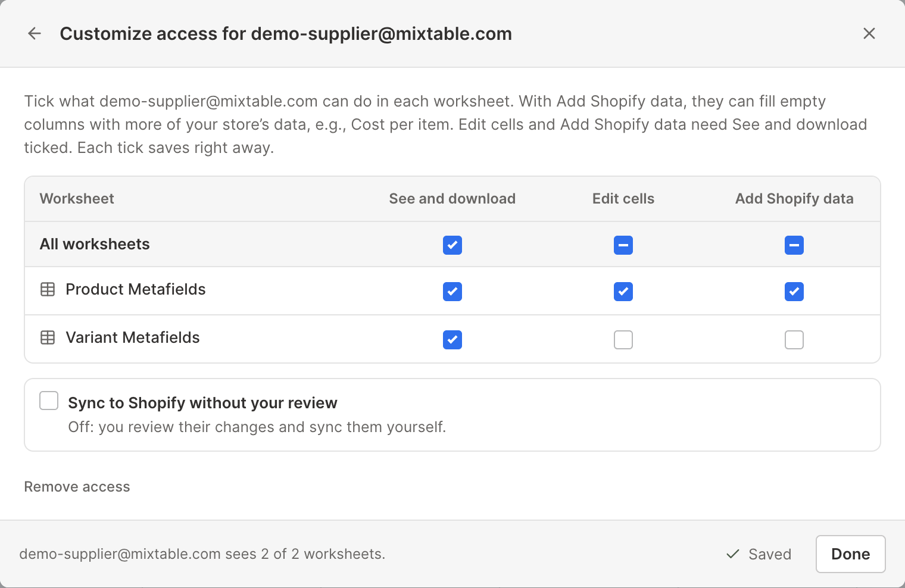Click the Product Metafields row label
Viewport: 905px width, 588px height.
(x=136, y=289)
